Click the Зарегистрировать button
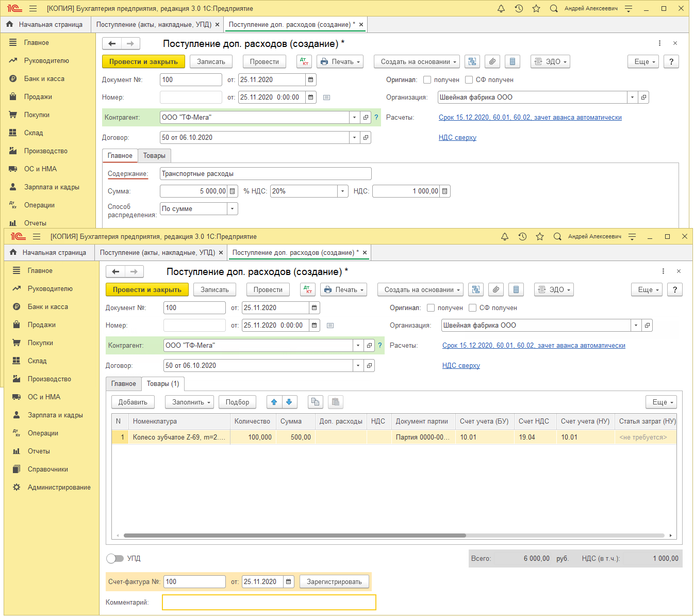 pyautogui.click(x=334, y=582)
